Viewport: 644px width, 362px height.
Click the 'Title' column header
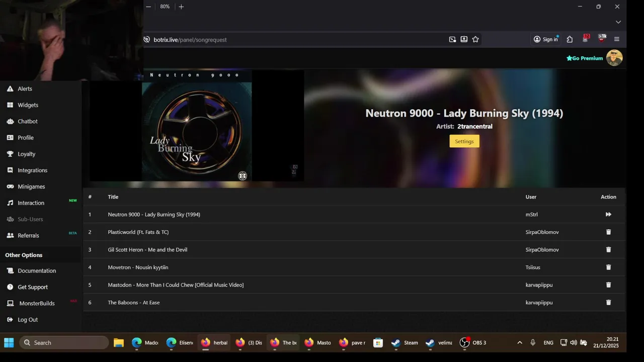coord(113,197)
